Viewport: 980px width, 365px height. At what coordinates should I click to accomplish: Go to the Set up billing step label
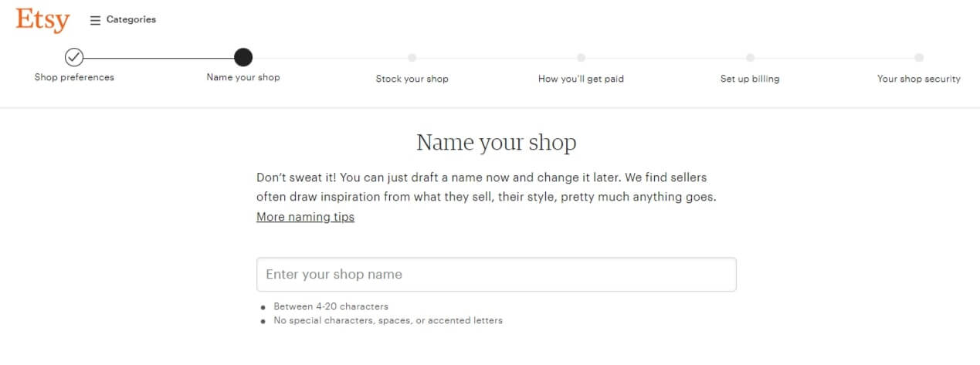coord(750,79)
